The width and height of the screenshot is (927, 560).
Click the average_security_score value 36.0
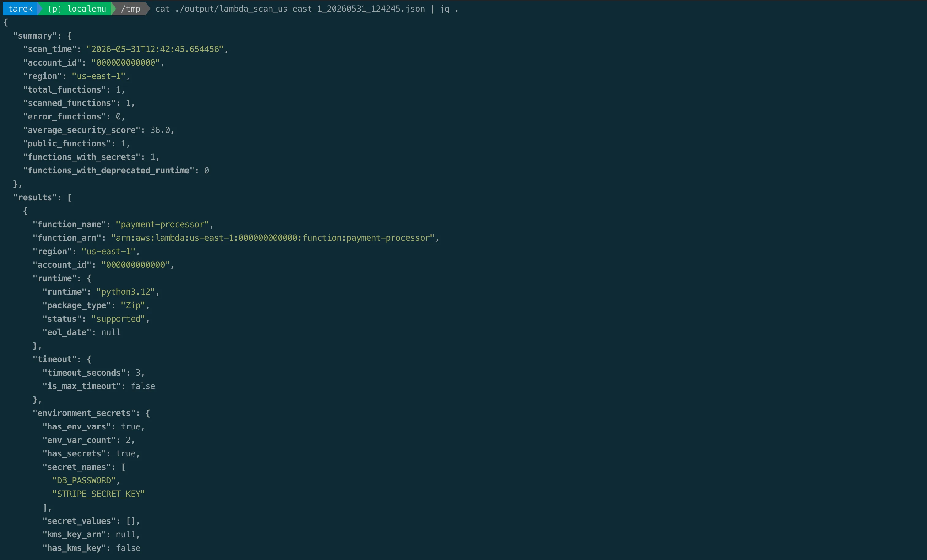pyautogui.click(x=160, y=130)
